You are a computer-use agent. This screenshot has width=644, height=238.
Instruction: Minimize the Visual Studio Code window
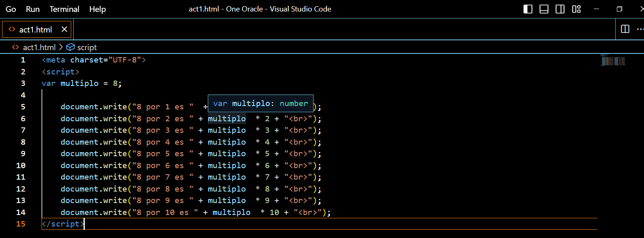[x=597, y=9]
